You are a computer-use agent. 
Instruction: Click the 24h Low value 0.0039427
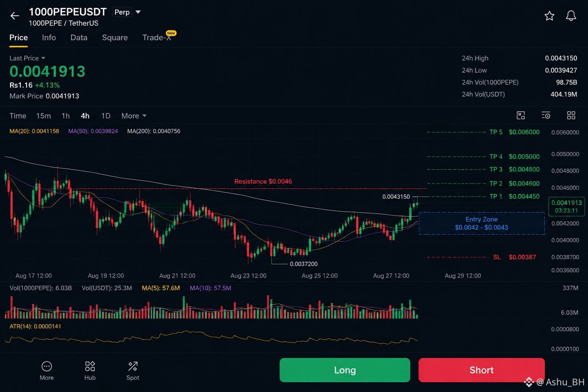[561, 70]
